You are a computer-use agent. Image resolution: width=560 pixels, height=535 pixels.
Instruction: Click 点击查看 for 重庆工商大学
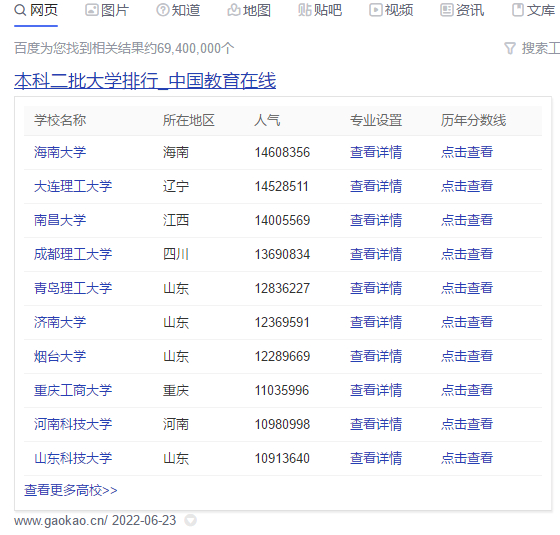pyautogui.click(x=467, y=390)
